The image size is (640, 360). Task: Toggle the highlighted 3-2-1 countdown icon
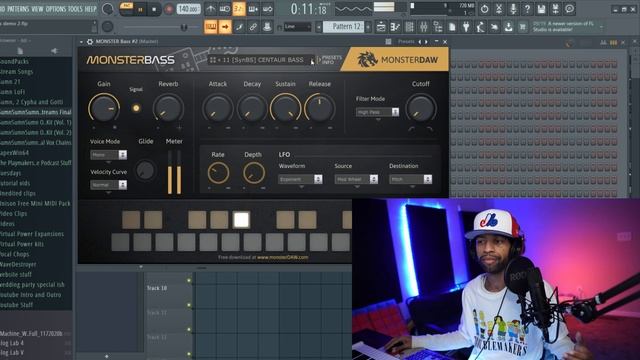pos(239,9)
